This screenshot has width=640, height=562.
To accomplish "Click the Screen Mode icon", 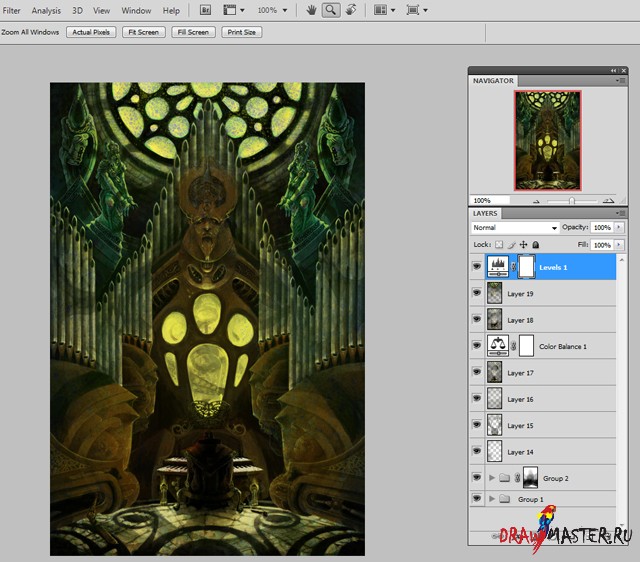I will point(413,10).
